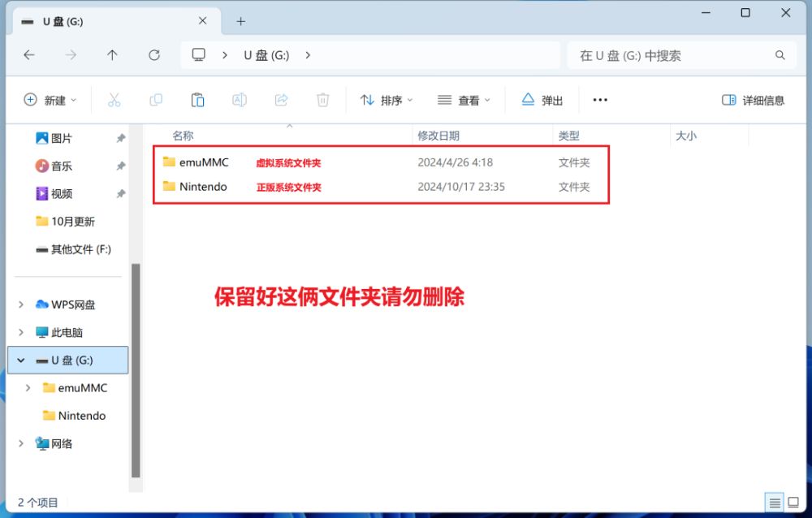Expand 此电脑 in the sidebar
This screenshot has height=518, width=812.
20,332
